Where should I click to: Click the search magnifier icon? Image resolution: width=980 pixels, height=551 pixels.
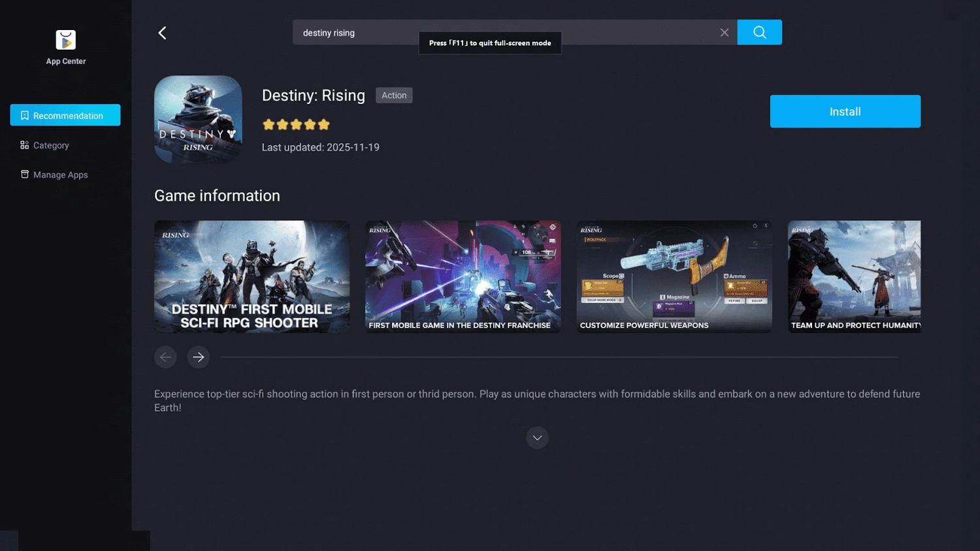point(759,32)
